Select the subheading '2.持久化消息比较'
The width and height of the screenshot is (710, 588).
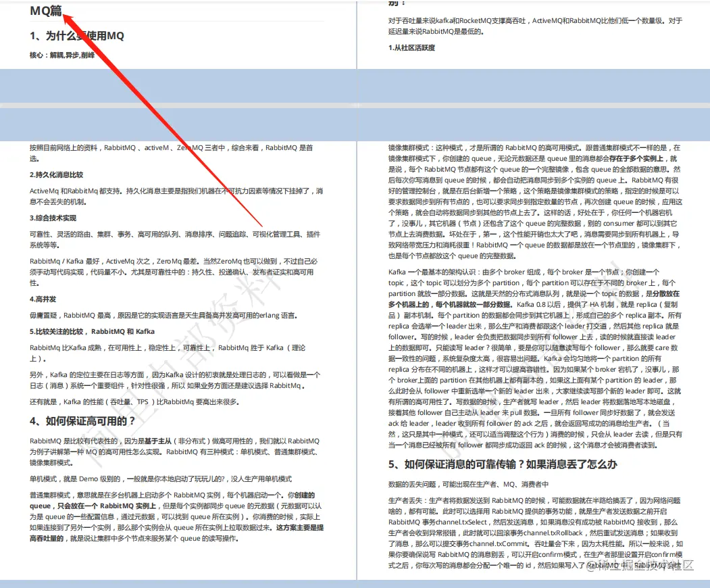pyautogui.click(x=57, y=175)
